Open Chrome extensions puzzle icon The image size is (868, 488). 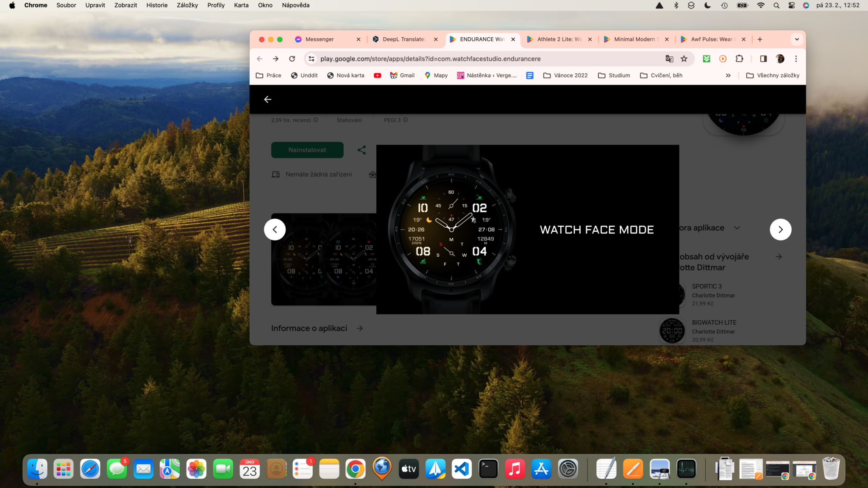pos(740,59)
